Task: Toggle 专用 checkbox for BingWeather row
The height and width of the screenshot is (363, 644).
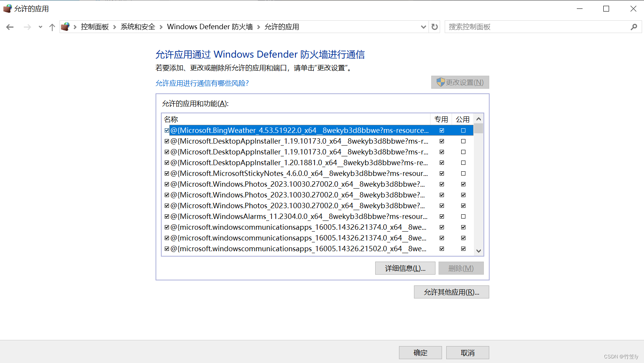Action: pos(442,131)
